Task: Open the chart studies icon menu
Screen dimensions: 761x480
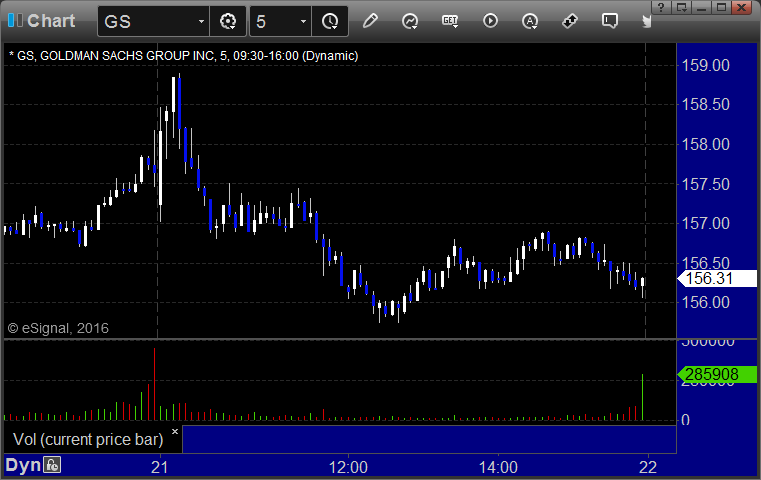Action: pos(410,21)
